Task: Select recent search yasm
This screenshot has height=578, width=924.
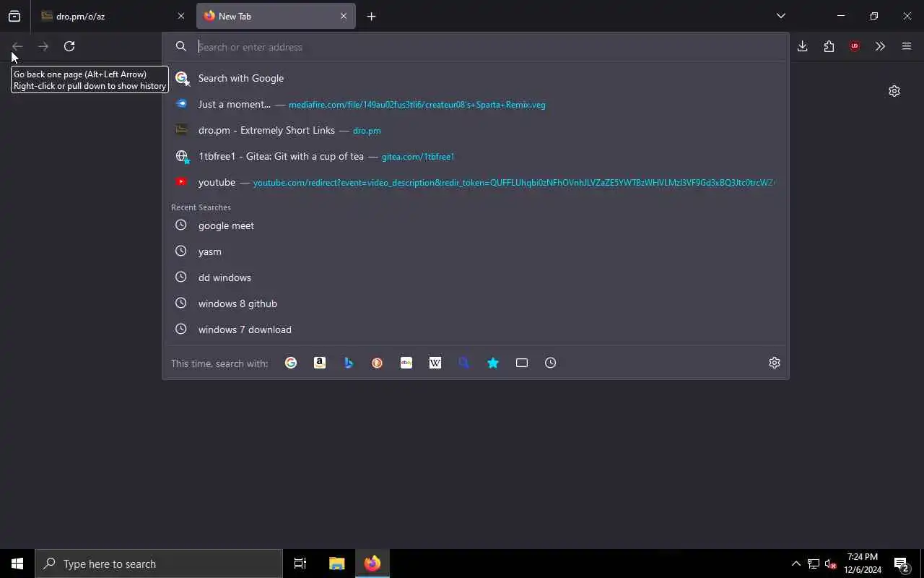Action: (476, 251)
